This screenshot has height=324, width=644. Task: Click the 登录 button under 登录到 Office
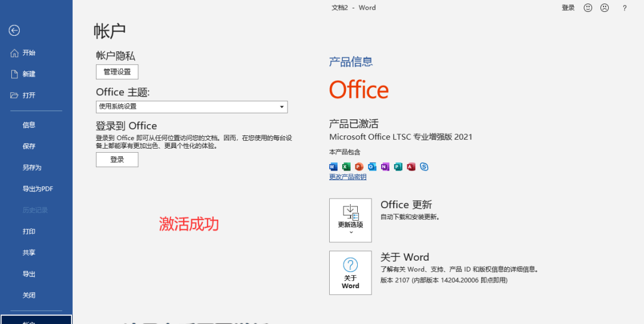click(x=117, y=160)
